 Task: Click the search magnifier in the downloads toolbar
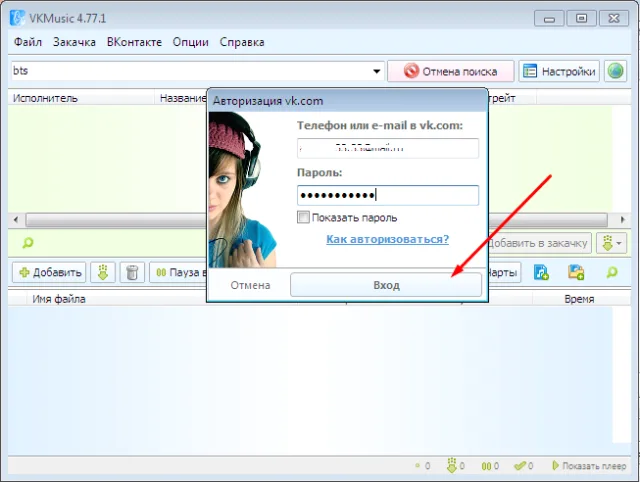612,272
